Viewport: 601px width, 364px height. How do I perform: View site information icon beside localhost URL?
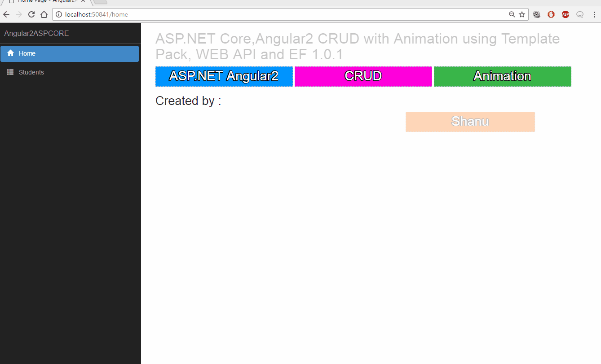(x=59, y=14)
